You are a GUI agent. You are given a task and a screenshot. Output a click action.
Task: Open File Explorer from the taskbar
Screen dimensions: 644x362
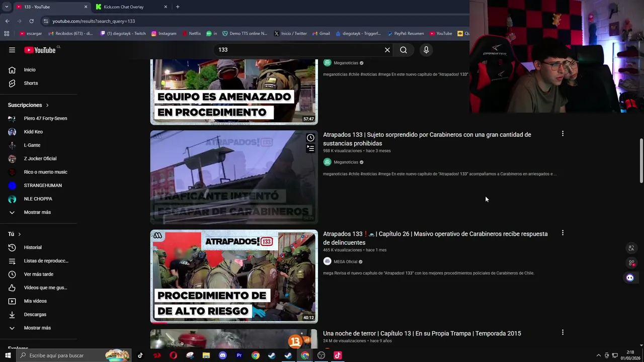pos(206,355)
